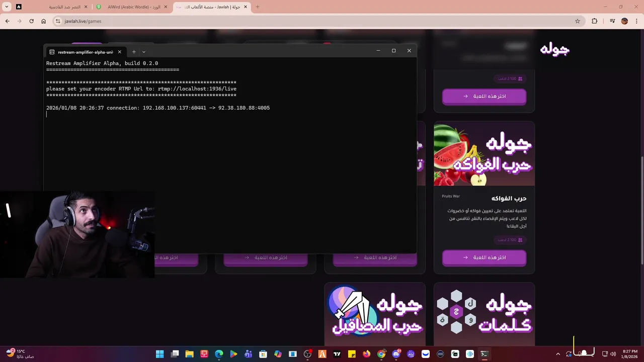The image size is (644, 362).
Task: Open Chrome's three-dot menu
Action: (636, 21)
